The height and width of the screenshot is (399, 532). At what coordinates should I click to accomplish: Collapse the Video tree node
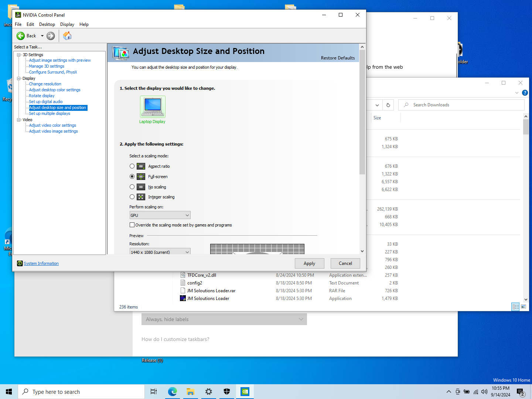click(19, 120)
